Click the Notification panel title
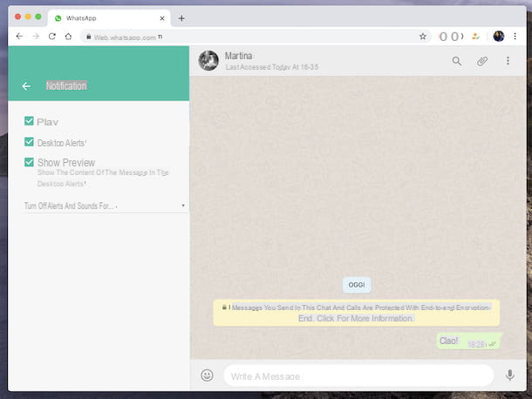Image resolution: width=532 pixels, height=399 pixels. [x=66, y=86]
